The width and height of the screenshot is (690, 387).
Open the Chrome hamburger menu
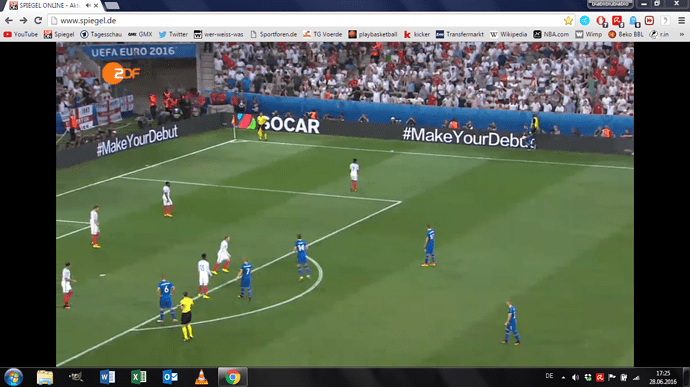point(681,21)
